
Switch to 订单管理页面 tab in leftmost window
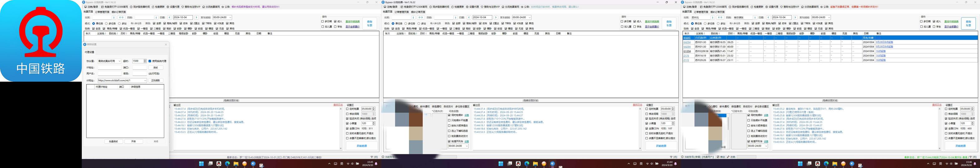point(102,12)
